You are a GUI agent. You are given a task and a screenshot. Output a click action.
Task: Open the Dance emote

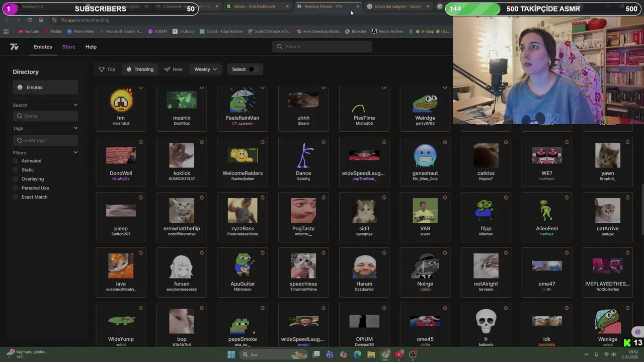(x=303, y=162)
